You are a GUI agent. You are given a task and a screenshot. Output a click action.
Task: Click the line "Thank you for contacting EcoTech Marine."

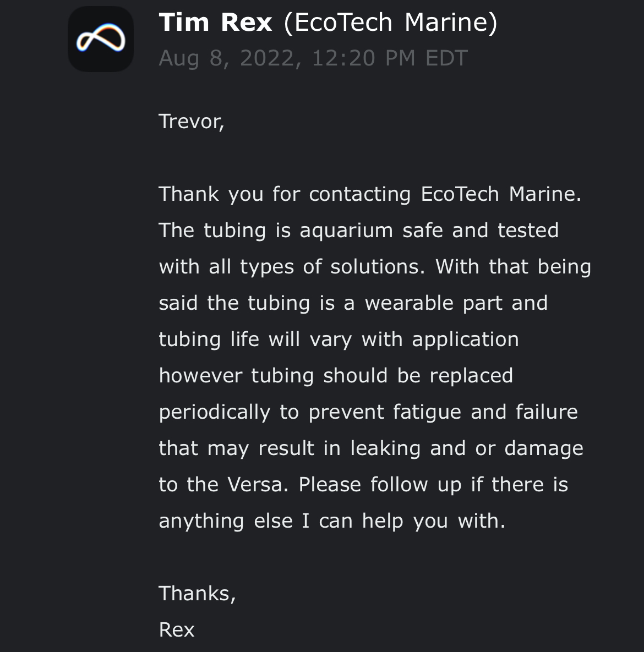click(x=370, y=194)
